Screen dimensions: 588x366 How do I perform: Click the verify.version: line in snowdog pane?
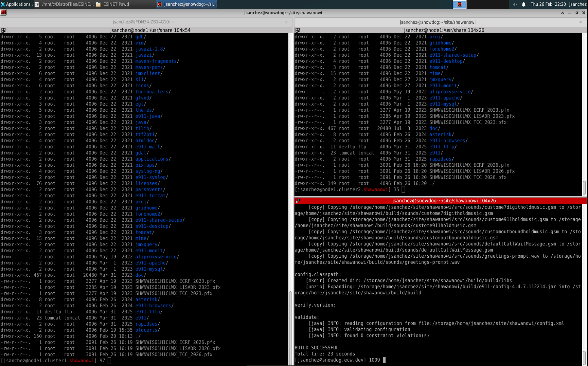point(315,305)
